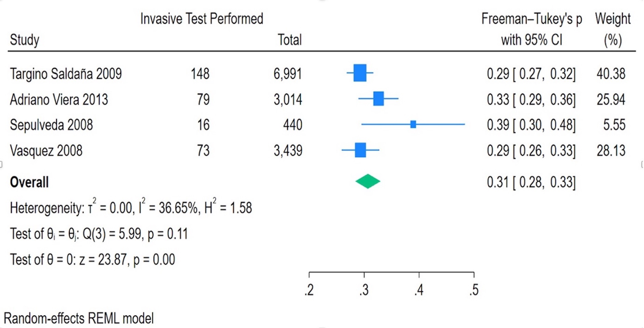The image size is (644, 328).
Task: Click the .2 axis tick label
Action: pos(309,290)
